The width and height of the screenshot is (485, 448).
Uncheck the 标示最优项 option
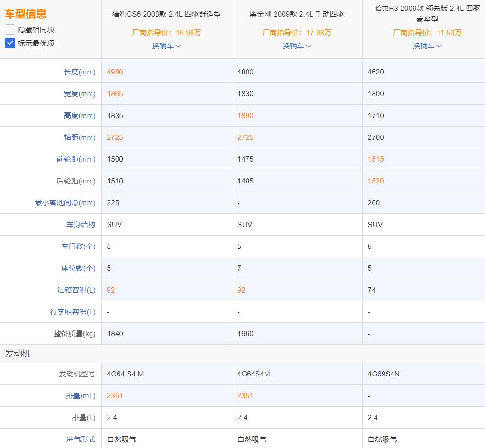tap(9, 43)
